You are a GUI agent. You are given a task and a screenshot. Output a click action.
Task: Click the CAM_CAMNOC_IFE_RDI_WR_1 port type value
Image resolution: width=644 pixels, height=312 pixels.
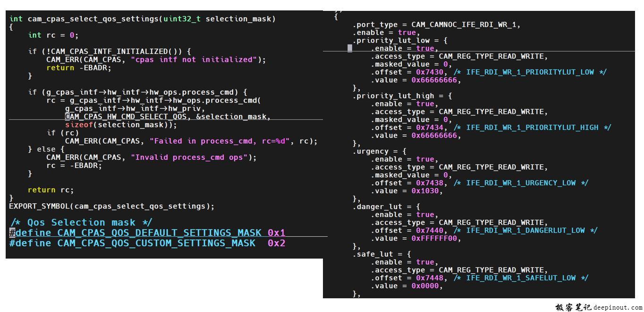pos(466,25)
